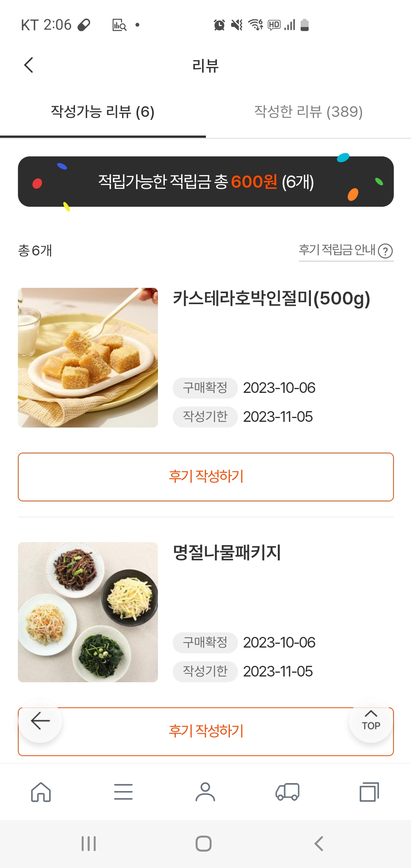Image resolution: width=411 pixels, height=868 pixels.
Task: Open the home icon in the bottom bar
Action: (x=41, y=792)
